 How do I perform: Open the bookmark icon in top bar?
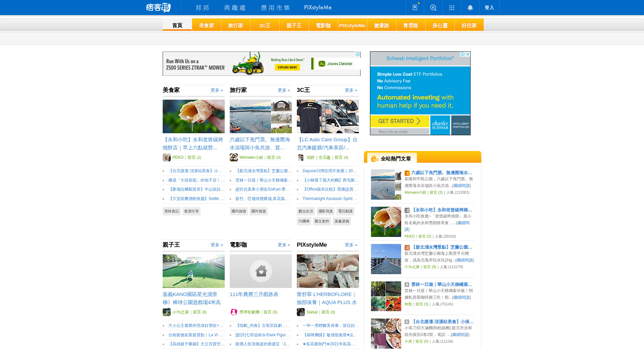coord(415,7)
